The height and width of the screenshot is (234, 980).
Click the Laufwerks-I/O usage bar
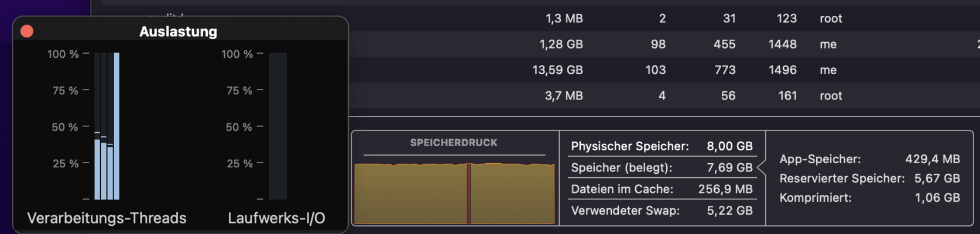click(x=277, y=126)
